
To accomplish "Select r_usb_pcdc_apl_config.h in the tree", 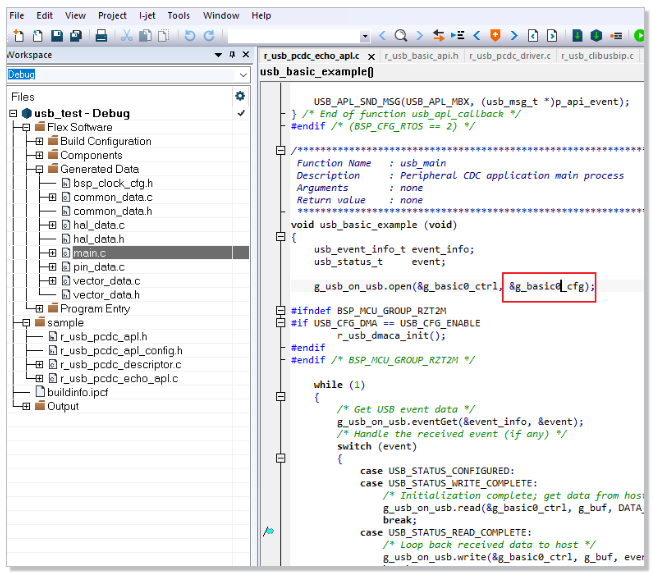I will (121, 351).
